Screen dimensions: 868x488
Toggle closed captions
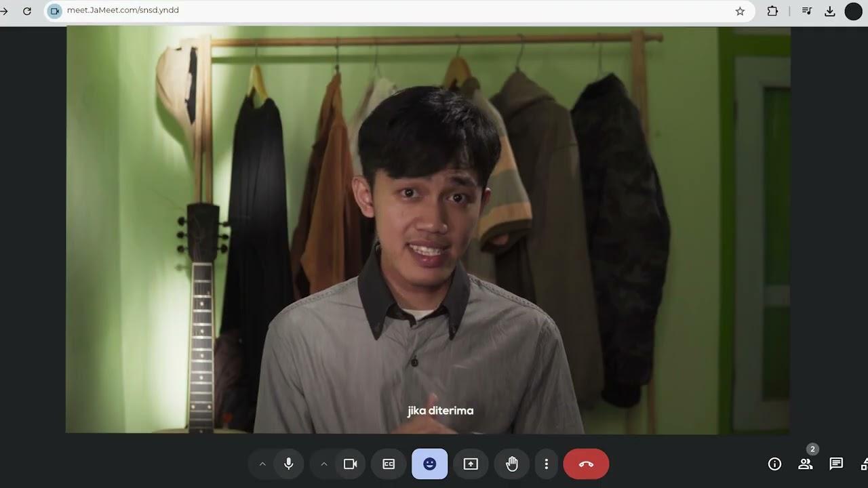pyautogui.click(x=389, y=464)
